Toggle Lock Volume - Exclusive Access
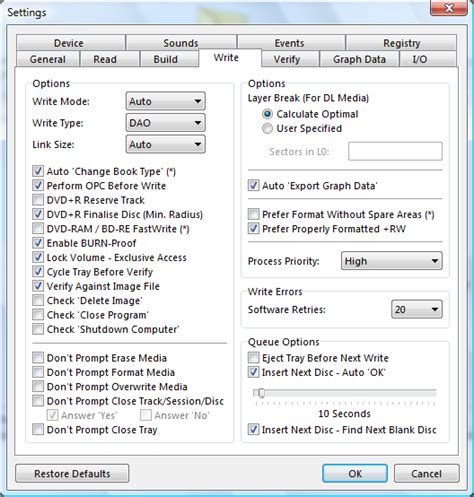This screenshot has height=497, width=474. point(38,257)
